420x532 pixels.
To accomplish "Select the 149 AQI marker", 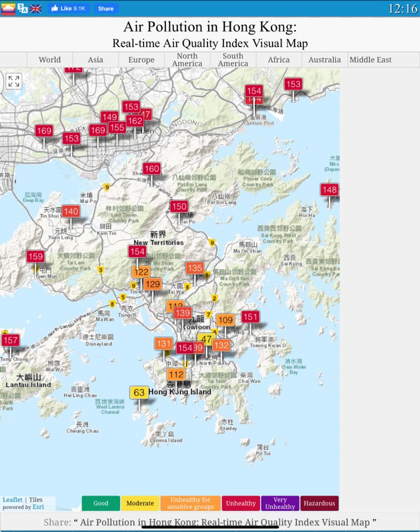I will (x=109, y=118).
